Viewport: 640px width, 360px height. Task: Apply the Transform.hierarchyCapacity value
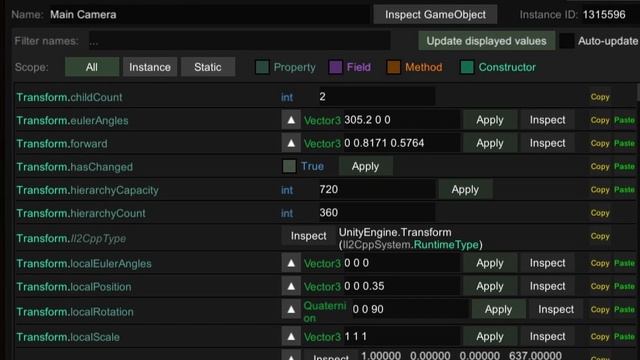point(465,190)
